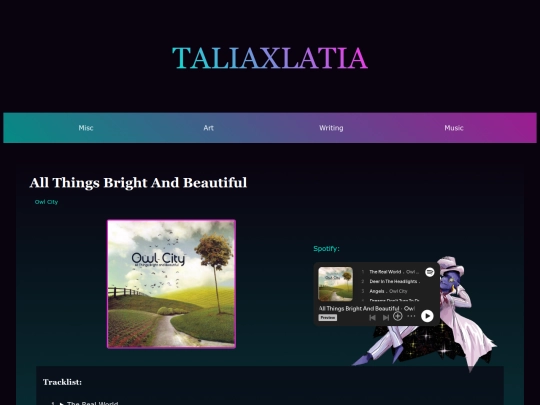Open the Spotify logo in the embed

[429, 272]
